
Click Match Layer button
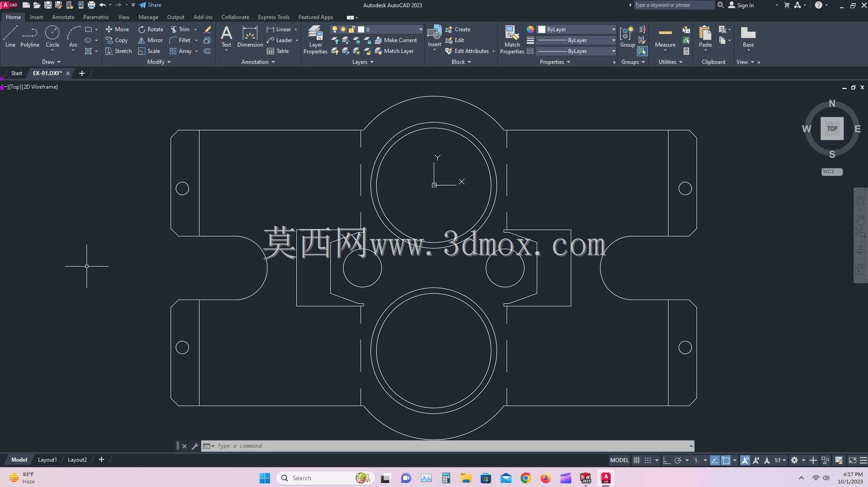point(394,51)
